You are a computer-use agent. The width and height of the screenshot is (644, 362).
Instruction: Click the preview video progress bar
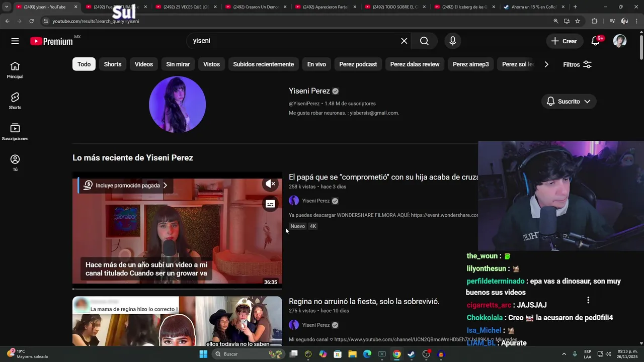[177, 289]
